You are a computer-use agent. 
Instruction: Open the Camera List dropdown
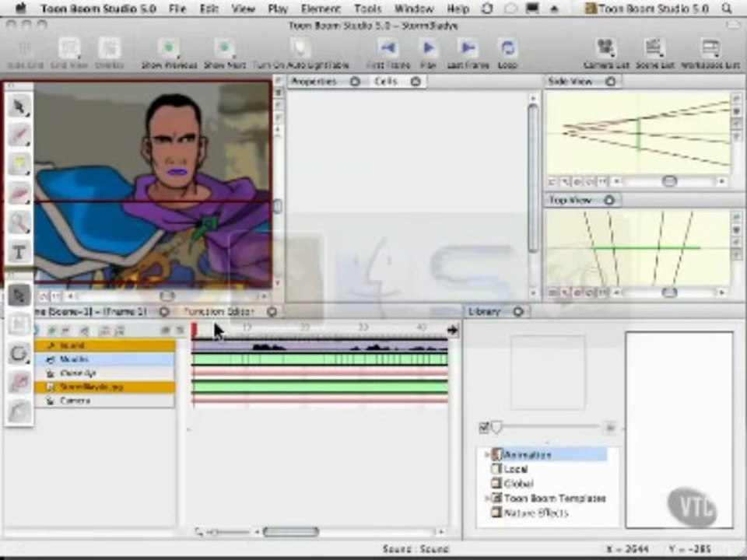tap(606, 48)
